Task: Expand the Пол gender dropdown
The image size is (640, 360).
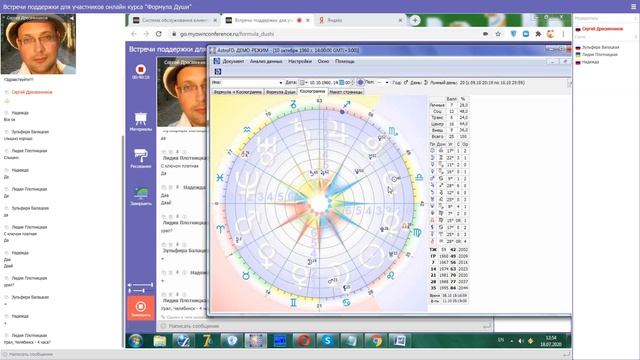Action: (x=387, y=82)
